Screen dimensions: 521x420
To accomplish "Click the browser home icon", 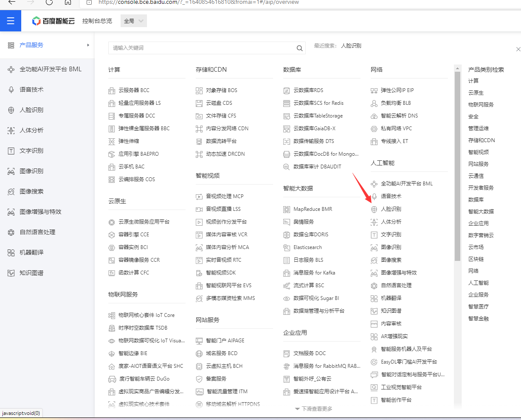I will [68, 2].
